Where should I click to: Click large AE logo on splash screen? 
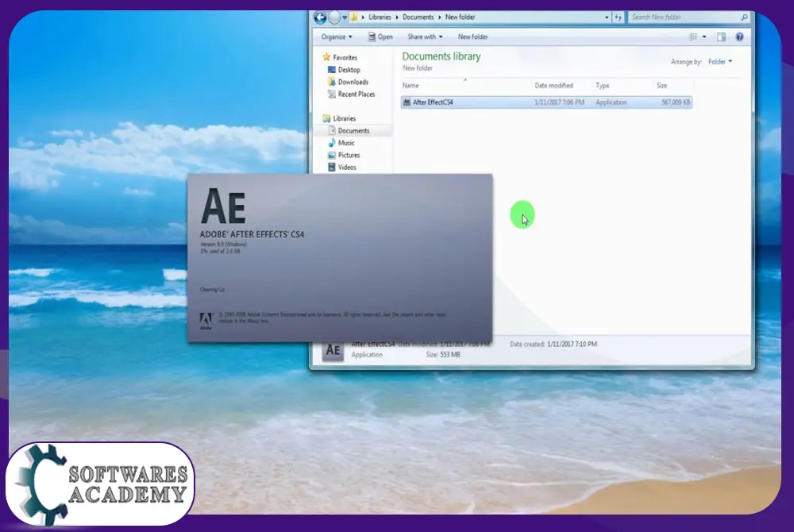click(223, 206)
